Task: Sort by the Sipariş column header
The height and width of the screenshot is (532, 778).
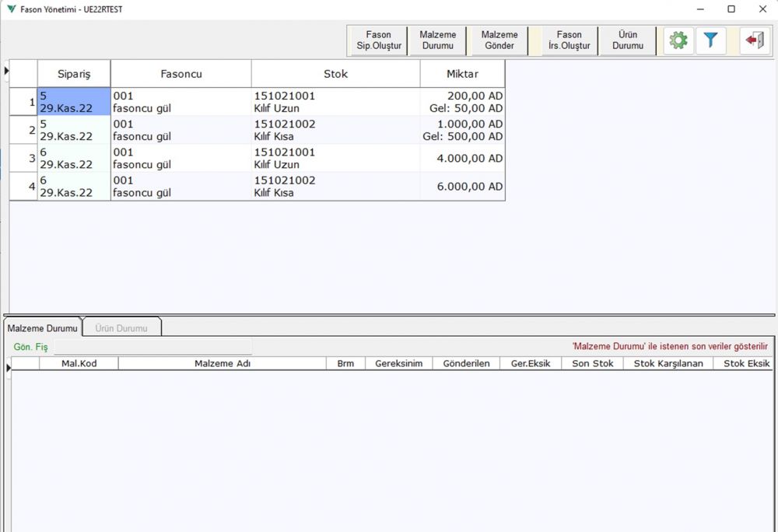Action: pos(74,74)
